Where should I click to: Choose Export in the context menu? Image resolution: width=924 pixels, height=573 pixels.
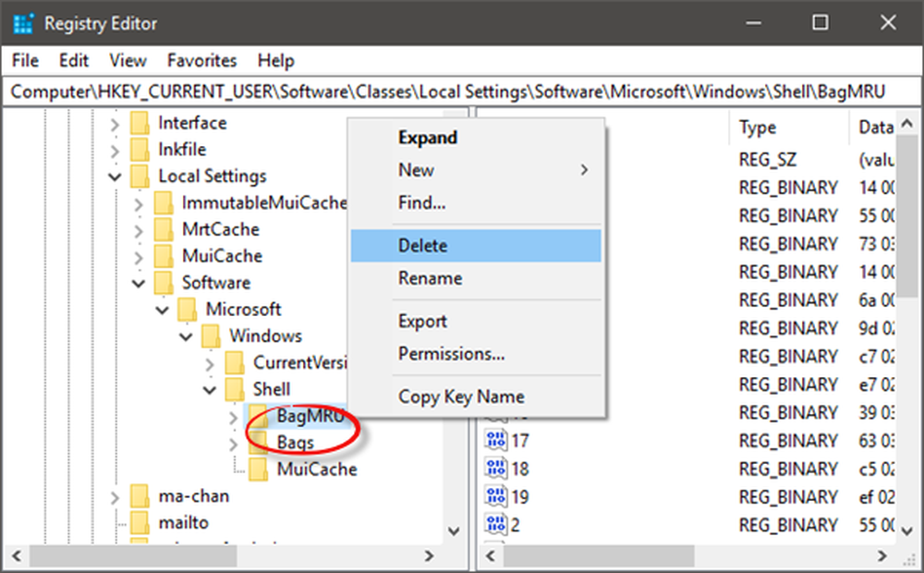click(476, 322)
